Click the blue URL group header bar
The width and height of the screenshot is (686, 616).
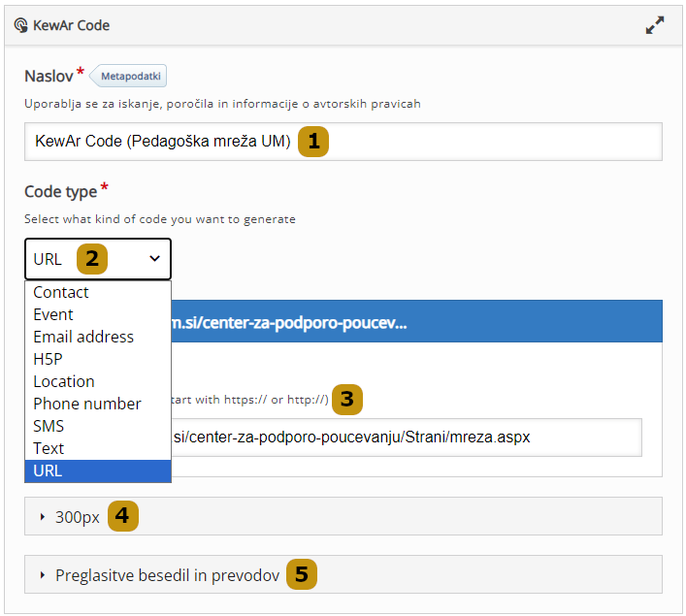(416, 321)
